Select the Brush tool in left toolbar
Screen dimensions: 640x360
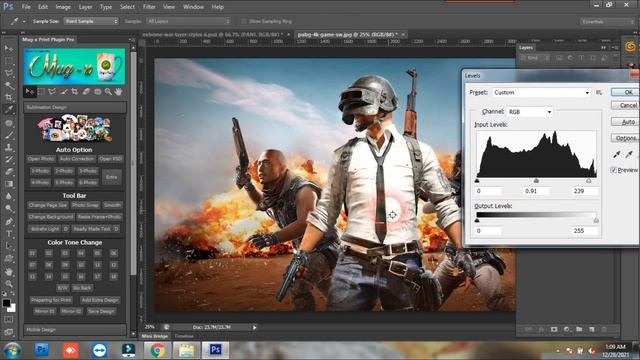click(9, 135)
